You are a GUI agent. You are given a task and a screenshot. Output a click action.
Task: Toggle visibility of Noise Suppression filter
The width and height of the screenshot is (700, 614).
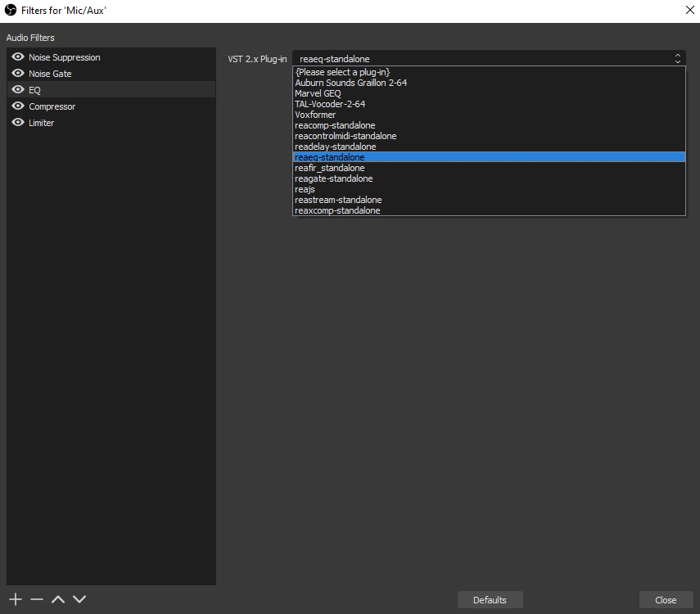tap(18, 57)
